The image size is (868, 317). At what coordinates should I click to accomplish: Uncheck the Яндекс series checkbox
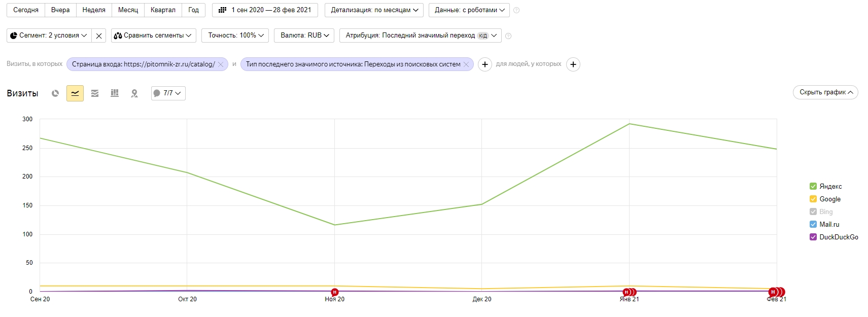click(813, 186)
